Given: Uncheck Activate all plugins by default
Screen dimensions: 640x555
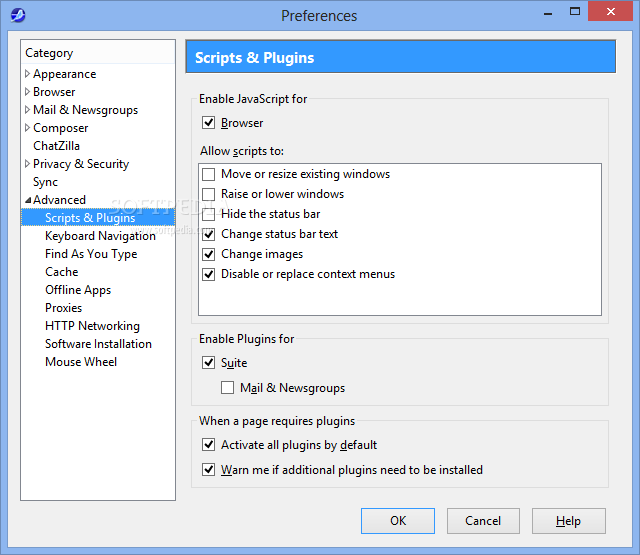Looking at the screenshot, I should point(209,444).
